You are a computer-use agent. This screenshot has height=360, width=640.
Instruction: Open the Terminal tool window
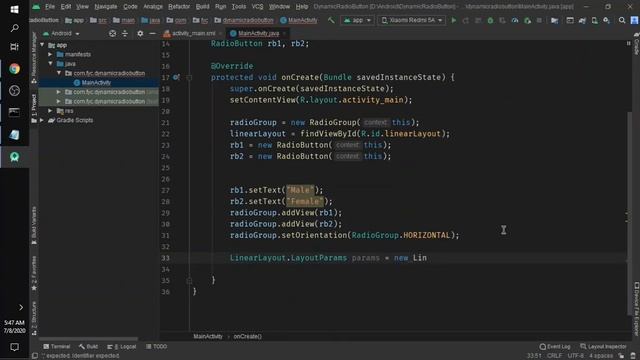pyautogui.click(x=56, y=347)
